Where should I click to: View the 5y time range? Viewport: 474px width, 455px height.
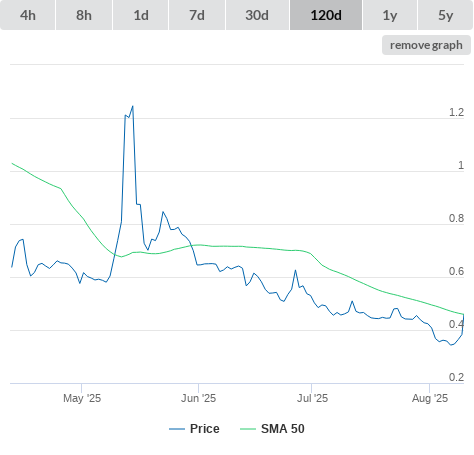[x=445, y=15]
